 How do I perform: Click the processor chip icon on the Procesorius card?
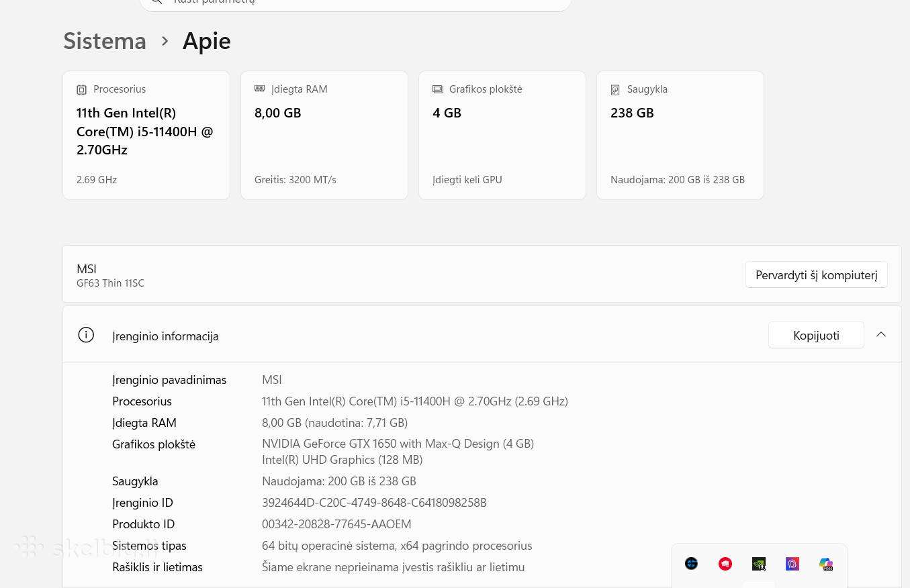tap(81, 89)
